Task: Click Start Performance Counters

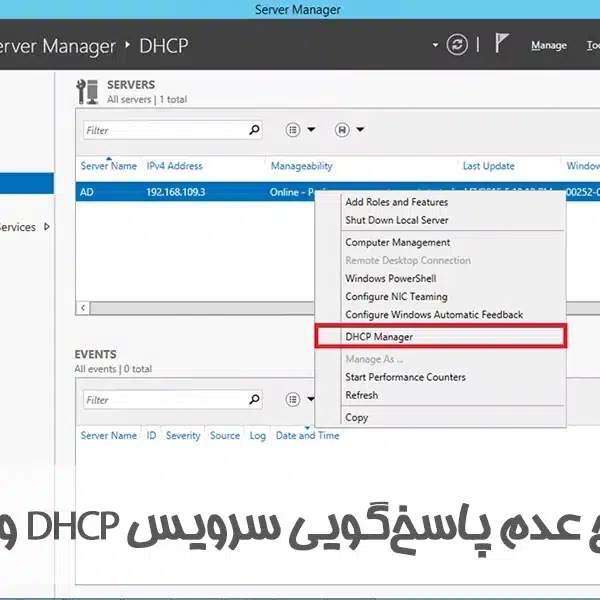Action: [x=405, y=377]
